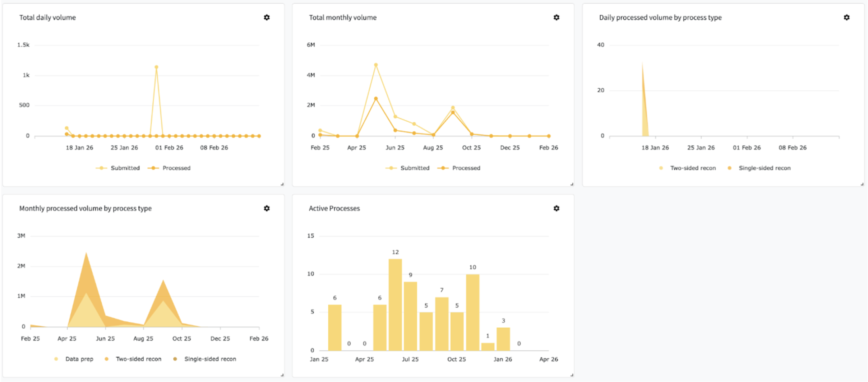Toggle Single-sided recon in monthly processed legend
The height and width of the screenshot is (382, 868).
205,359
